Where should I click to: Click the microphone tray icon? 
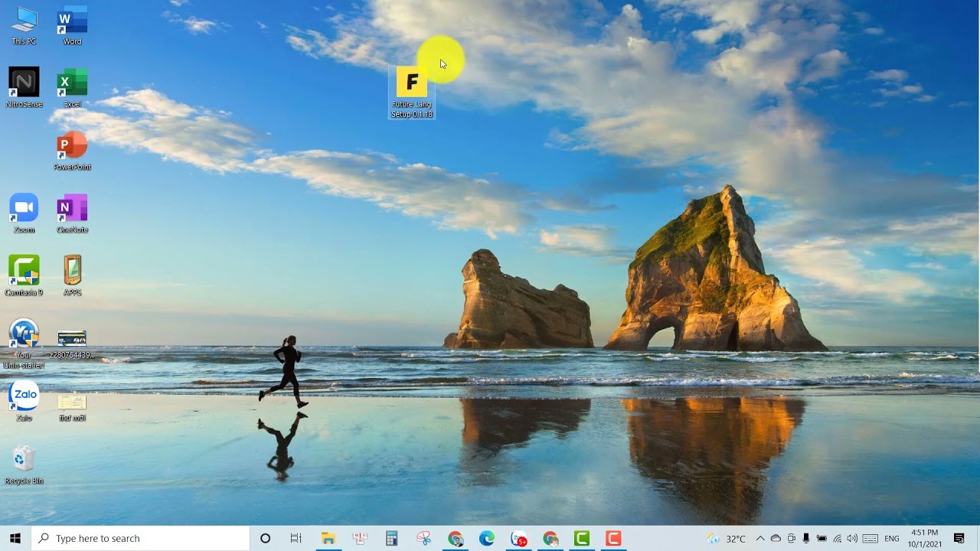pyautogui.click(x=806, y=539)
